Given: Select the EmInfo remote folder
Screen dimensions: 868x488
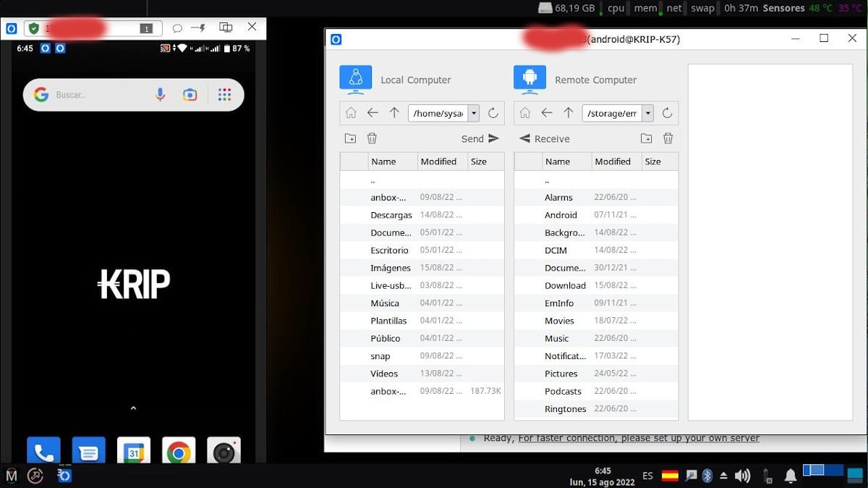Looking at the screenshot, I should [x=596, y=303].
